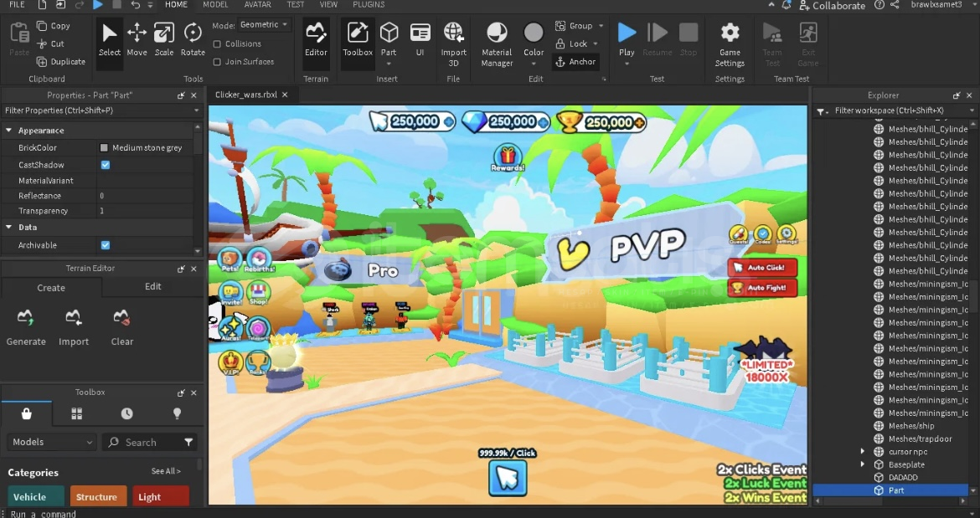
Task: Open the Models category dropdown in Toolbox
Action: click(x=52, y=442)
